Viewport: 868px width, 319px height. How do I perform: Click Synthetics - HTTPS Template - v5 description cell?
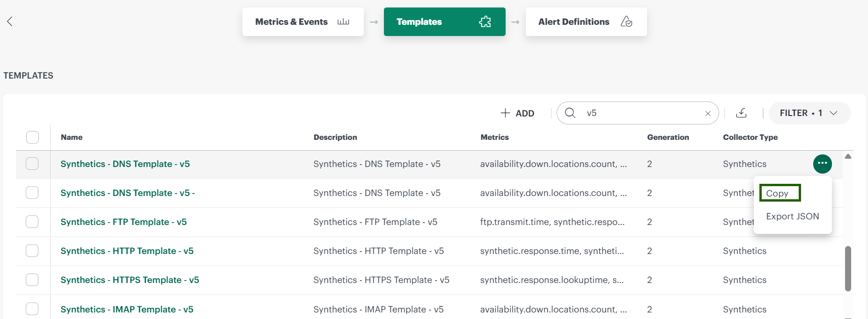click(x=381, y=280)
